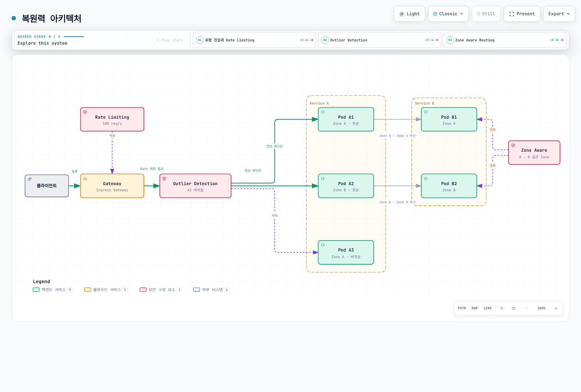581x392 pixels.
Task: Click the shield icon on Zone Aware node
Action: click(x=513, y=145)
